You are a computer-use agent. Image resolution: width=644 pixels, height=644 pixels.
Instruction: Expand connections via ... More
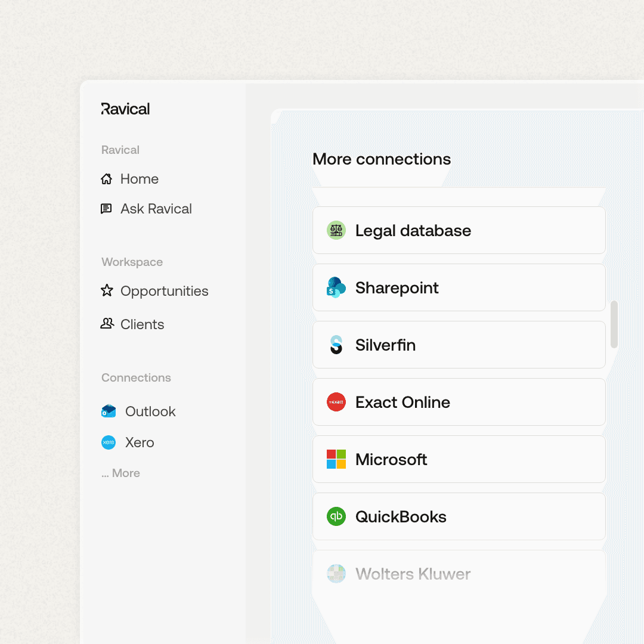tap(120, 473)
